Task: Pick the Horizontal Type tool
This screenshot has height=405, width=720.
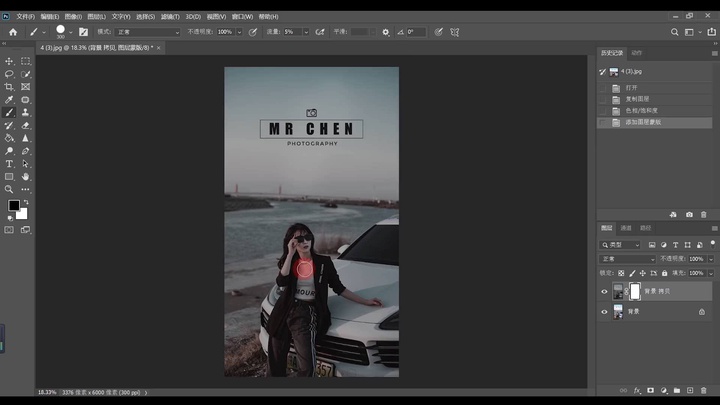Action: [9, 163]
